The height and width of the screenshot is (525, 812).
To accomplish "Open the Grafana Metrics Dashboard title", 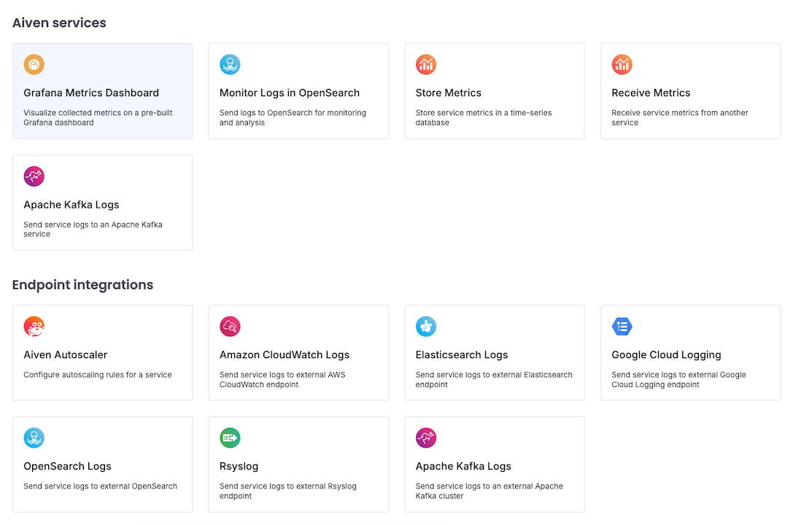I will [x=91, y=93].
